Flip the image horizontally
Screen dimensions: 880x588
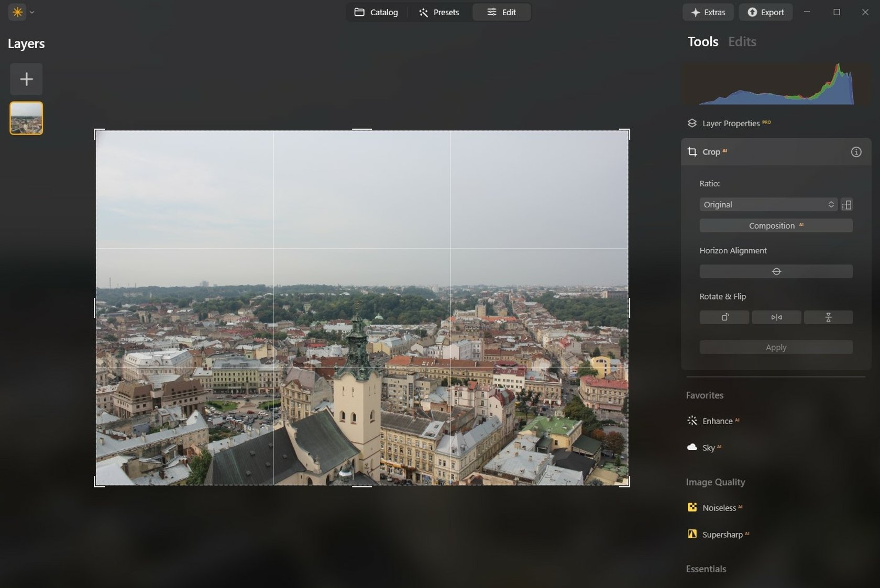[x=776, y=317]
